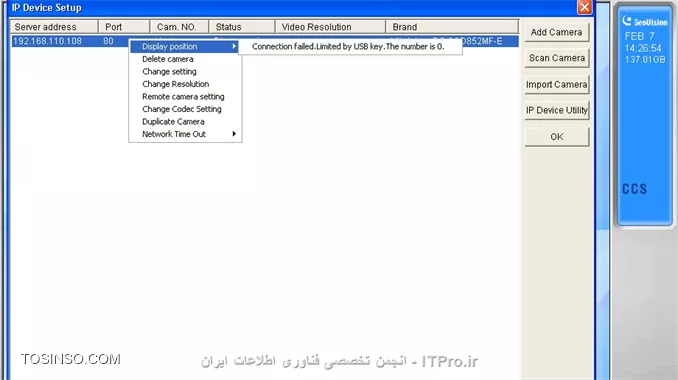Image resolution: width=678 pixels, height=380 pixels.
Task: Click the Brand column header
Action: (452, 27)
